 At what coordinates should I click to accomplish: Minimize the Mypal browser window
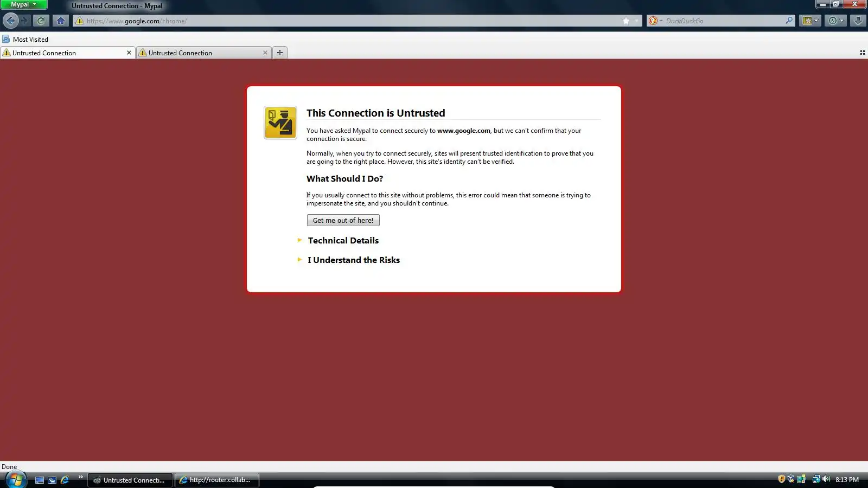[x=823, y=4]
